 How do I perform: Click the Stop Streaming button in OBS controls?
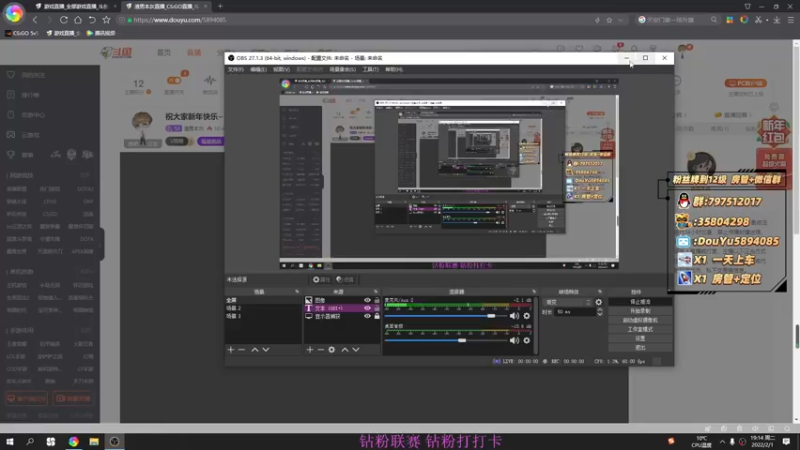tap(640, 302)
